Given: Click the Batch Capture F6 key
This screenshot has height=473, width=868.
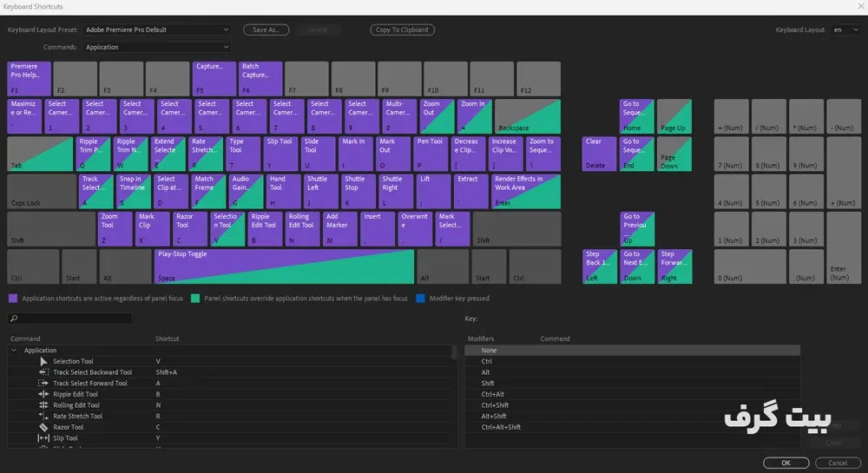Looking at the screenshot, I should (x=260, y=79).
